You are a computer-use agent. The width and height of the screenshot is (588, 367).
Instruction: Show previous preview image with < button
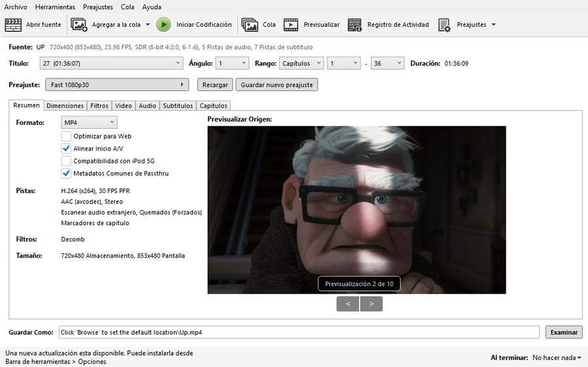click(348, 304)
